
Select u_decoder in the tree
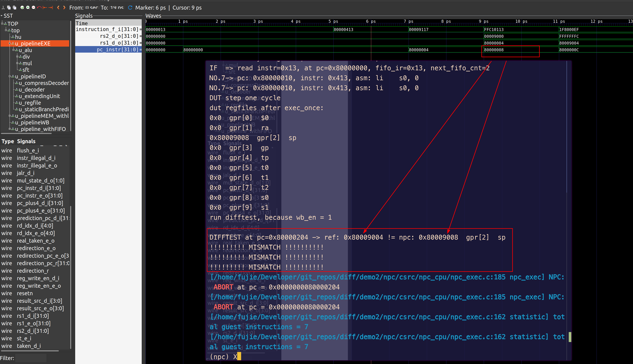[x=32, y=90]
